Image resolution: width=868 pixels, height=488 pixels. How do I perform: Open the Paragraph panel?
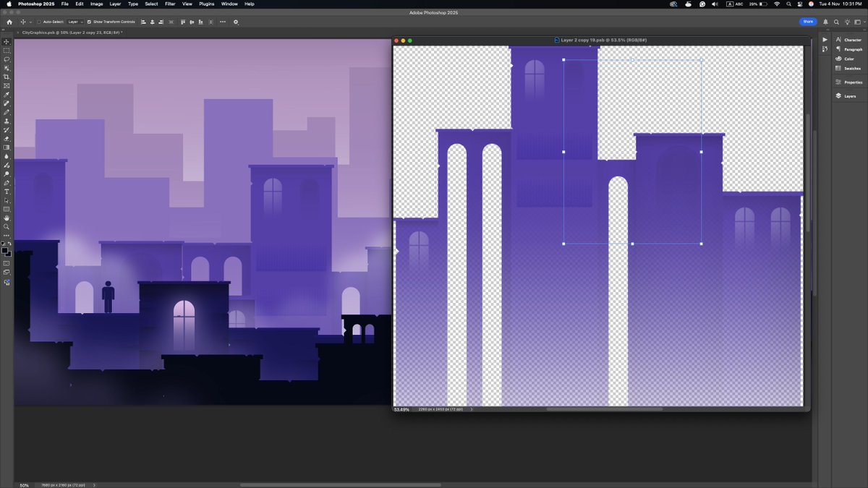click(848, 49)
